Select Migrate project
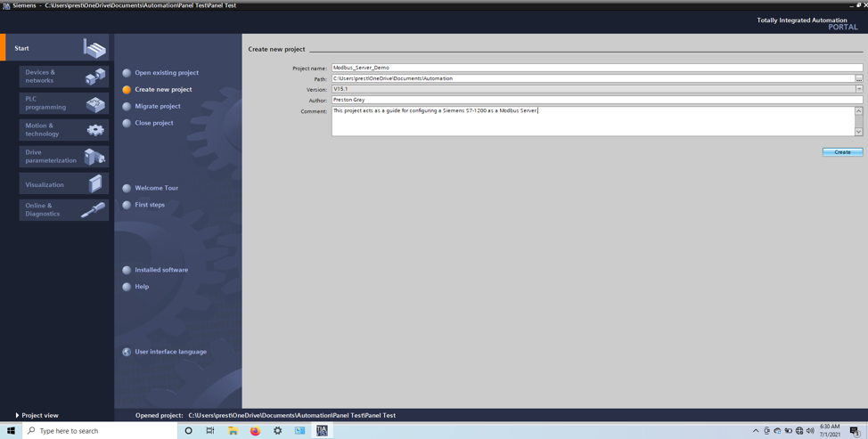 point(158,106)
